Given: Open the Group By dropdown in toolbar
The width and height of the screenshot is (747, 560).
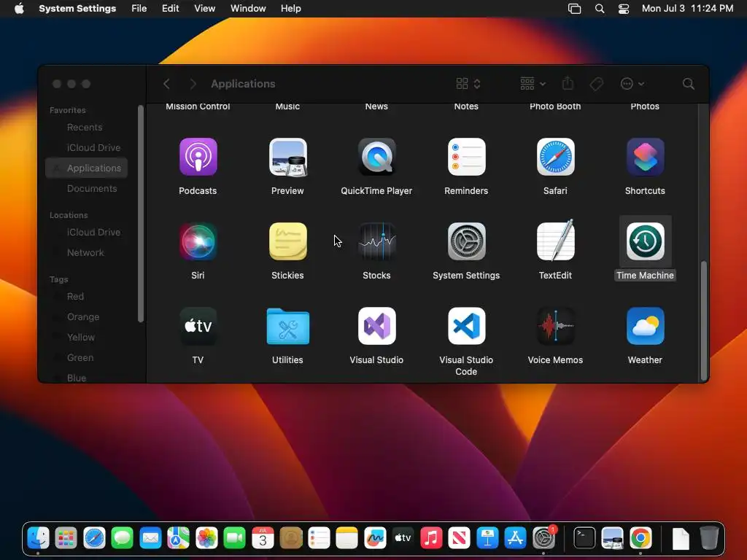Looking at the screenshot, I should 533,84.
